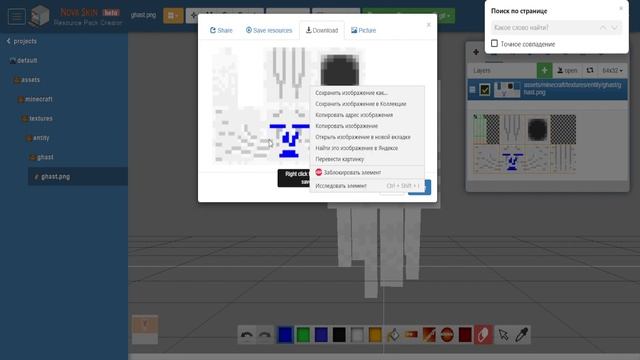Open the 64x32 size dropdown
The image size is (640, 360).
613,71
